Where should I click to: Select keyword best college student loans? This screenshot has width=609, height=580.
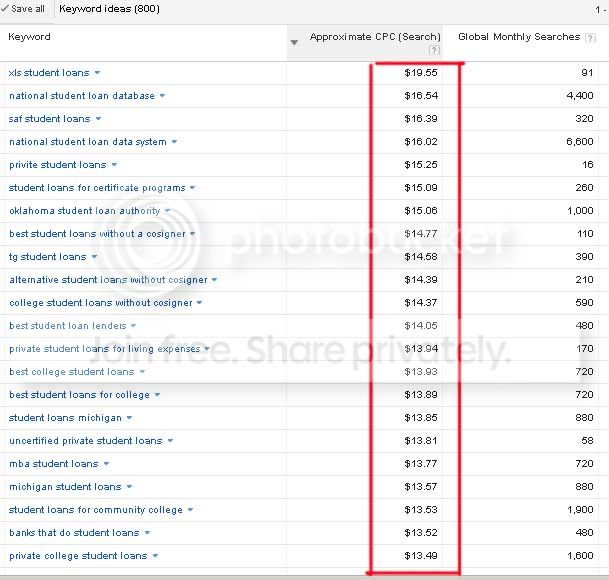click(71, 372)
